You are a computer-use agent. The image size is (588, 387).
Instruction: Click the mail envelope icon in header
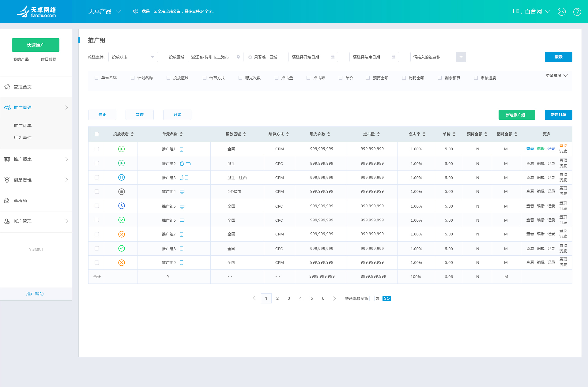[x=562, y=12]
